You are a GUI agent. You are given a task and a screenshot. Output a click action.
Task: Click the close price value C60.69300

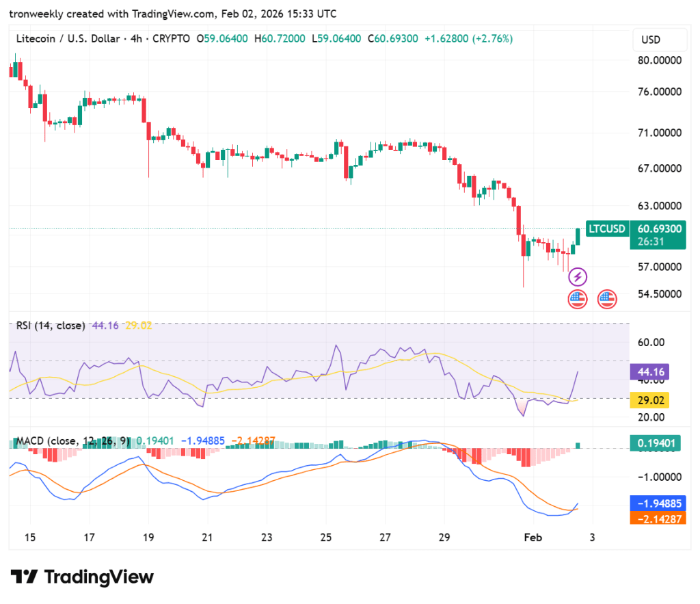click(x=393, y=39)
